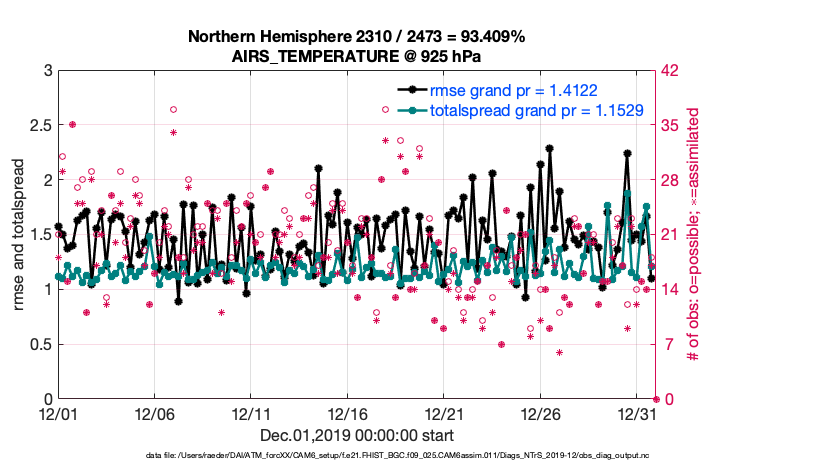The width and height of the screenshot is (830, 470).
Task: Click the data file path text
Action: point(356,456)
